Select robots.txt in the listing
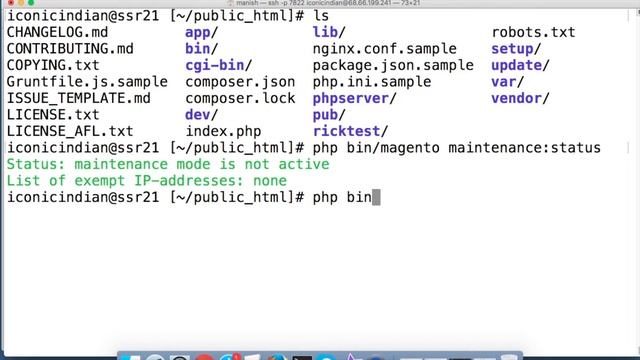The height and width of the screenshot is (360, 640). click(533, 32)
